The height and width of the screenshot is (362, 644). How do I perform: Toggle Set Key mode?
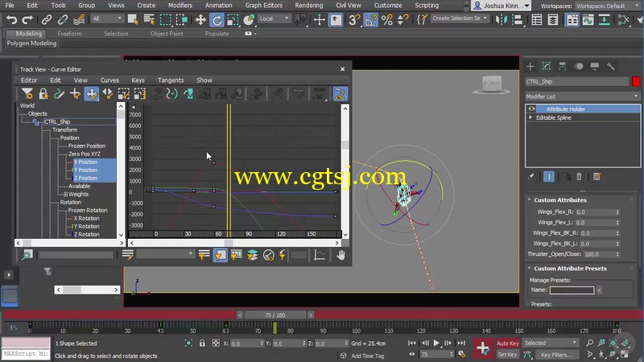tap(508, 354)
